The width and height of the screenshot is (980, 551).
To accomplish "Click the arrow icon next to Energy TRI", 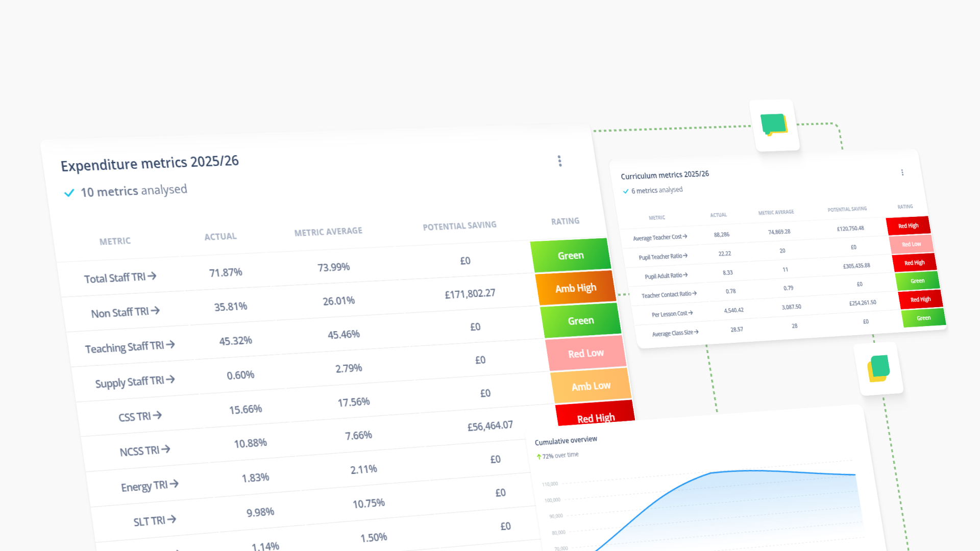I will pos(174,484).
